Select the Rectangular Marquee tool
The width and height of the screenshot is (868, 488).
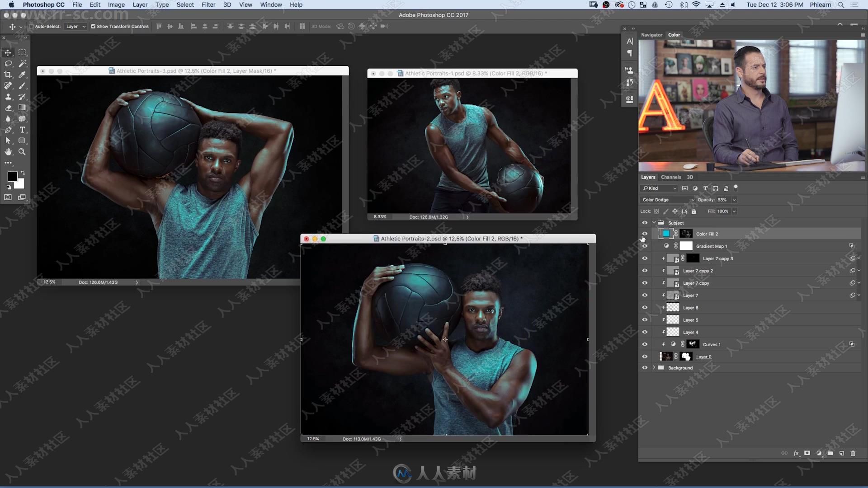click(x=22, y=52)
